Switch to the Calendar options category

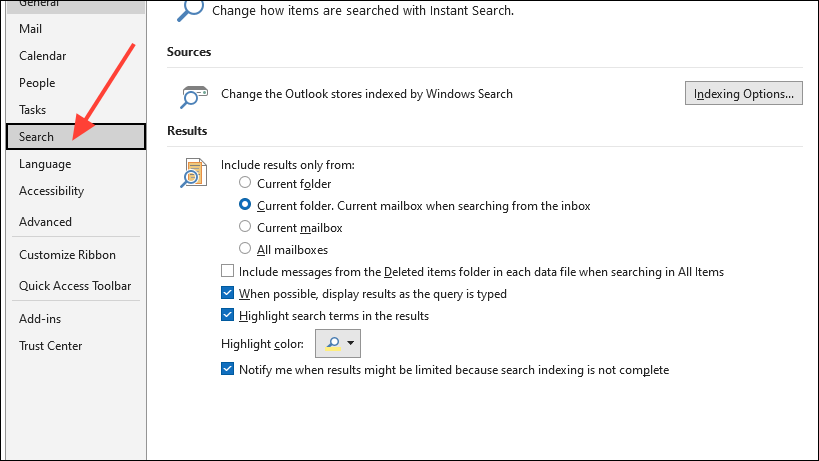click(x=43, y=56)
